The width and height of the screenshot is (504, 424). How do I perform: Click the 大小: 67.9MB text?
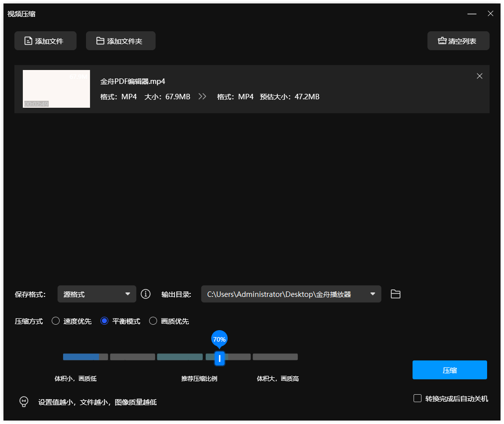[x=167, y=97]
